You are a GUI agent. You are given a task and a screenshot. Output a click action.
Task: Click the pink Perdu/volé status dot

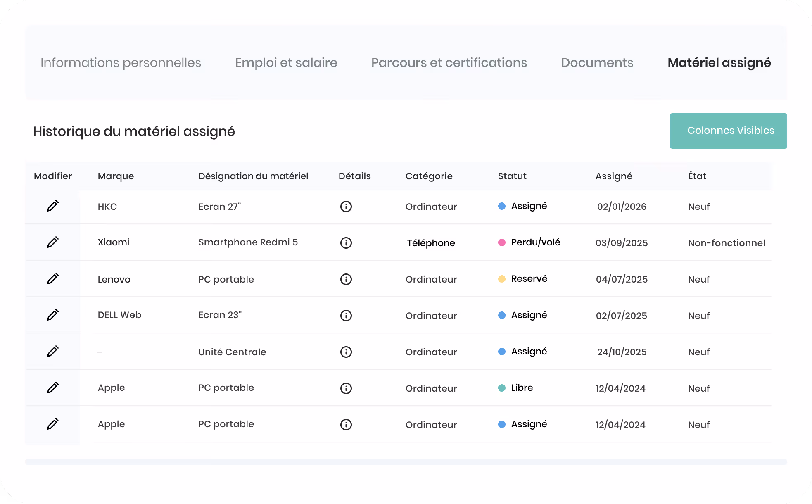tap(502, 242)
